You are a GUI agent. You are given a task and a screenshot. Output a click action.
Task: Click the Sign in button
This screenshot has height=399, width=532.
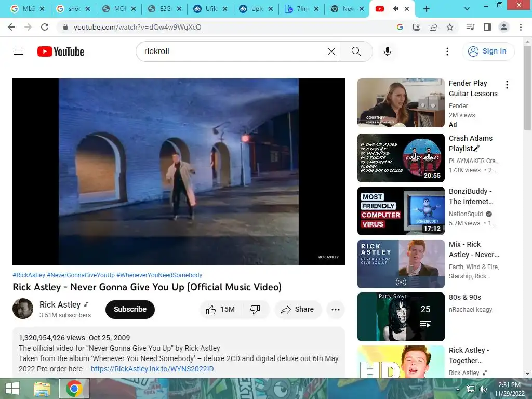(x=488, y=51)
